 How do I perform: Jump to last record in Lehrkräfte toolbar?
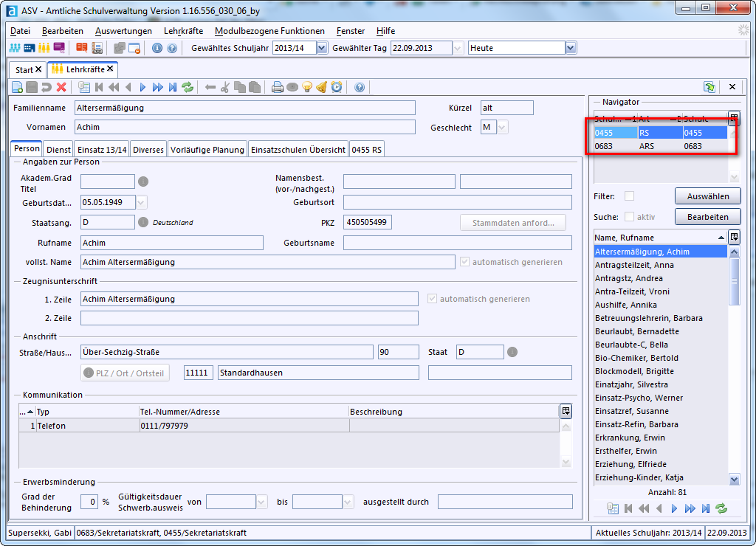173,87
